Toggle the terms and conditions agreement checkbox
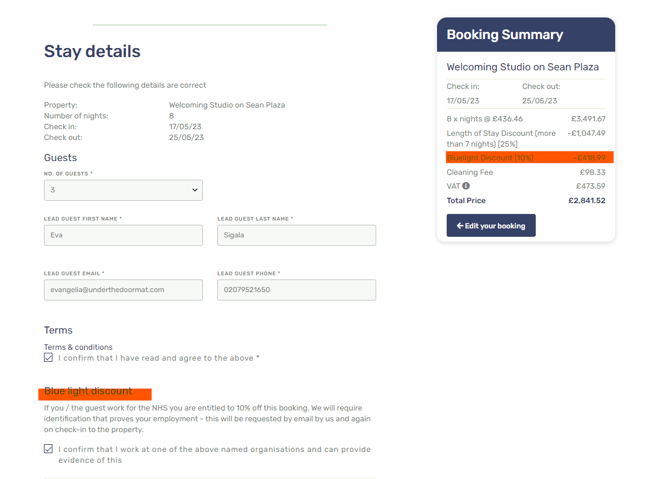This screenshot has width=670, height=479. (48, 357)
